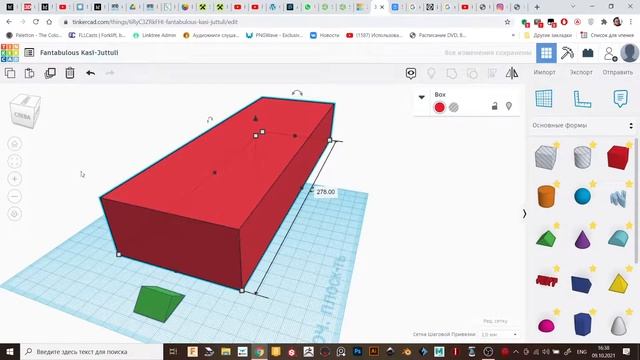Open the Bricks mode
The width and height of the screenshot is (640, 360).
(588, 53)
